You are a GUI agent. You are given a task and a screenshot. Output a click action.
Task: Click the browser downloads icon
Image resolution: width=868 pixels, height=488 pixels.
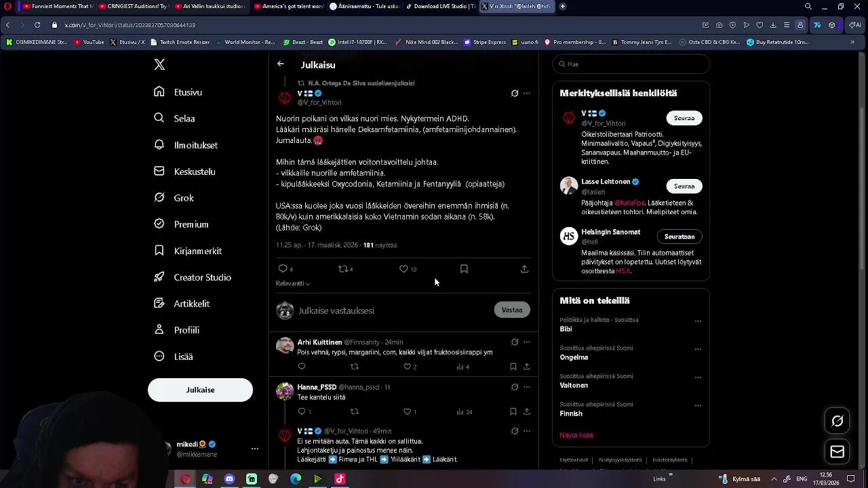click(x=773, y=25)
